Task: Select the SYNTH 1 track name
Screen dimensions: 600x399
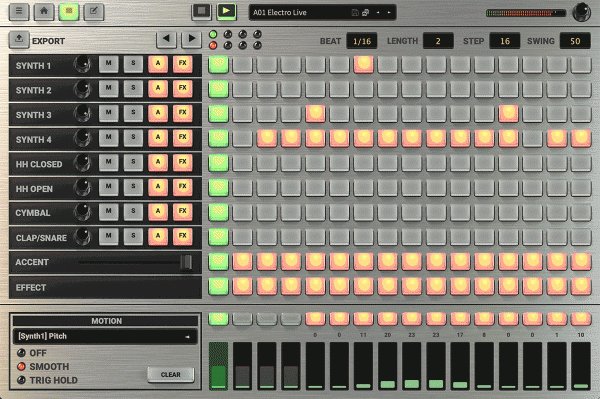Action: (33, 66)
